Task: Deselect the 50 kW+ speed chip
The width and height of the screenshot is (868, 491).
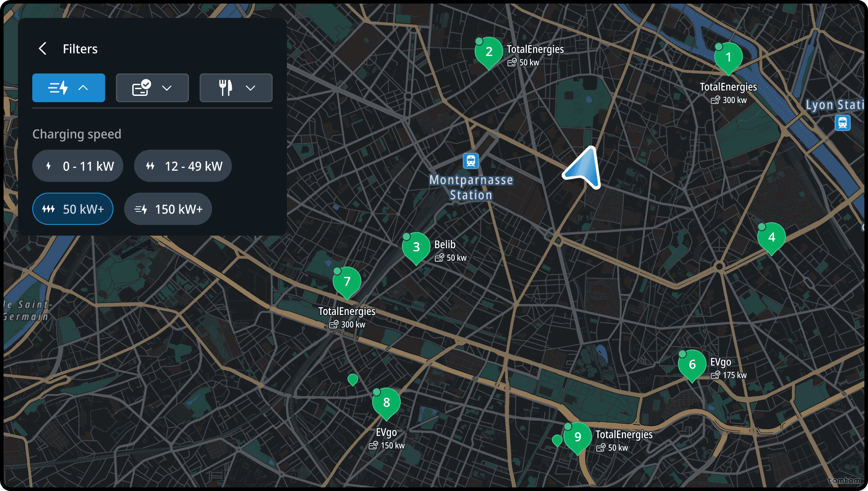Action: [73, 209]
